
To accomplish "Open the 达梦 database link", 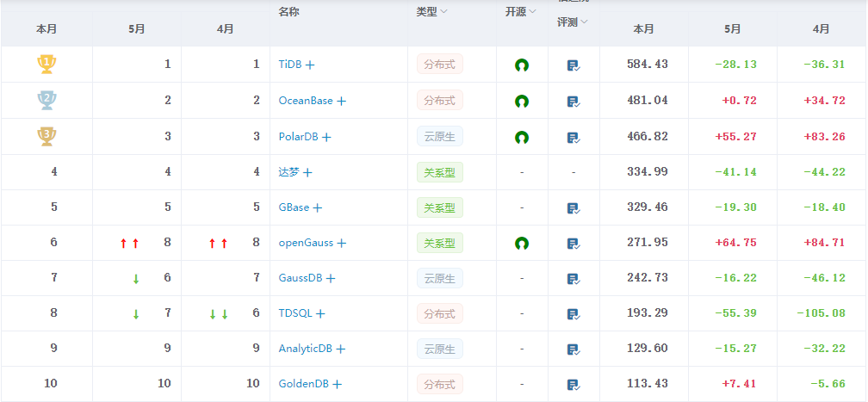I will tap(289, 172).
